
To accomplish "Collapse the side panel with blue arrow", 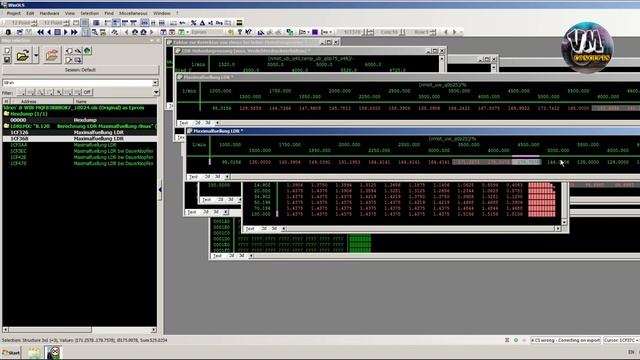I will (x=160, y=190).
